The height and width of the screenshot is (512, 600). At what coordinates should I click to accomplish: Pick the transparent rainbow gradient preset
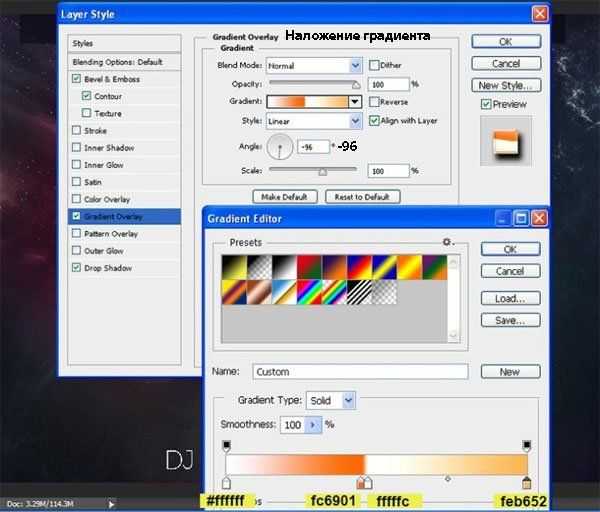pos(334,292)
